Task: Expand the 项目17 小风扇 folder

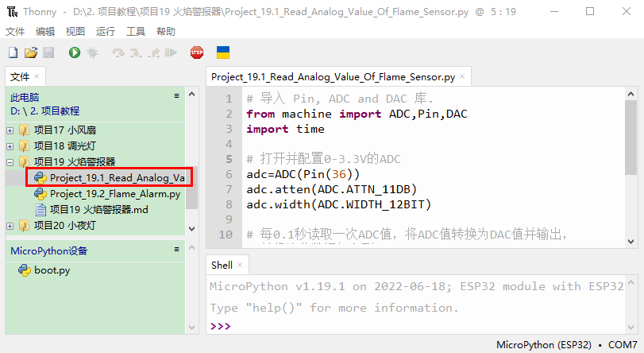Action: coord(10,130)
